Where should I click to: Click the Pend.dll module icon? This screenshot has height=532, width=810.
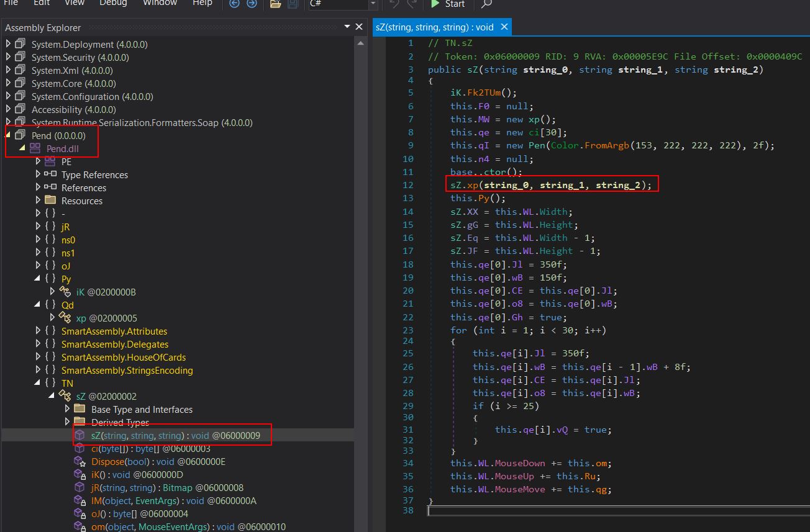(x=35, y=148)
